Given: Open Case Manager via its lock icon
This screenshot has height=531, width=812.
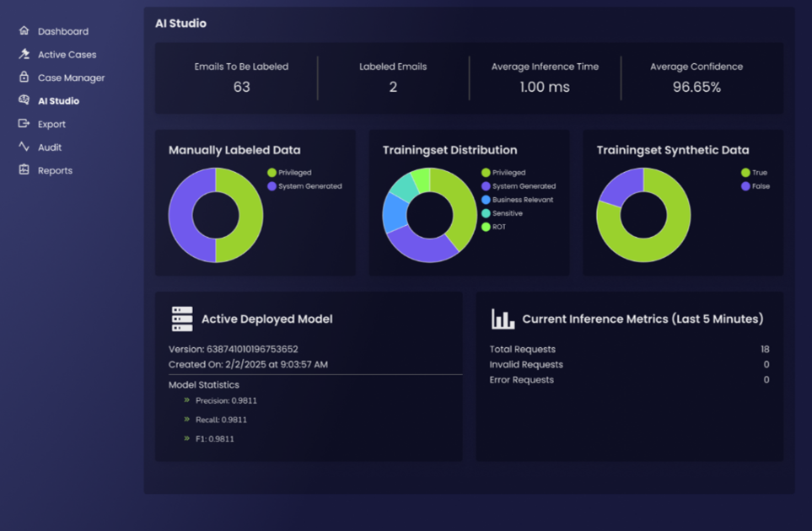Looking at the screenshot, I should point(24,77).
